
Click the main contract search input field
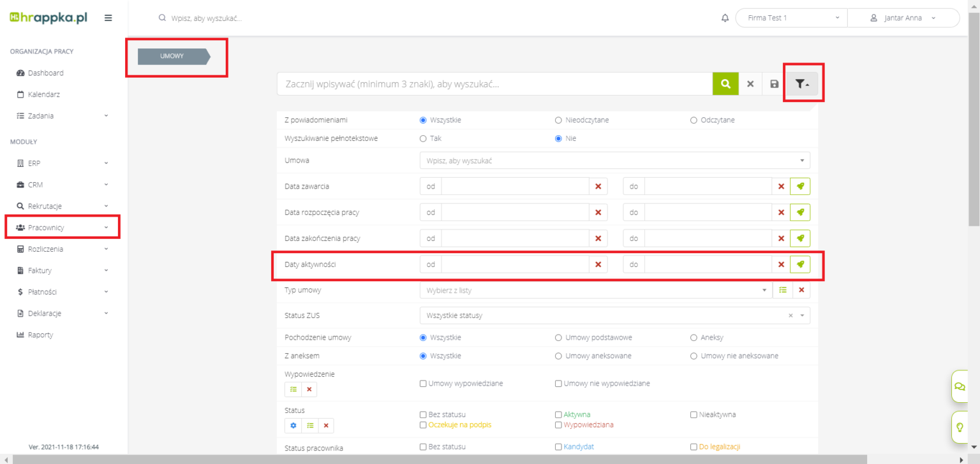click(494, 83)
